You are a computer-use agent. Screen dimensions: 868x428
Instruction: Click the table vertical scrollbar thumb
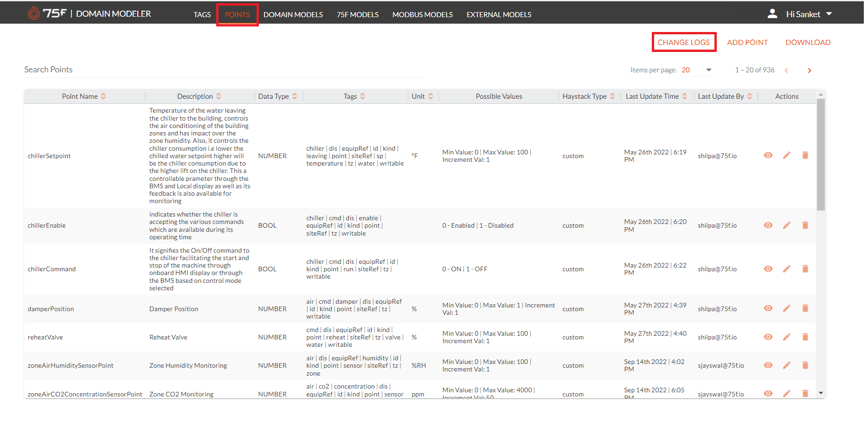point(821,155)
